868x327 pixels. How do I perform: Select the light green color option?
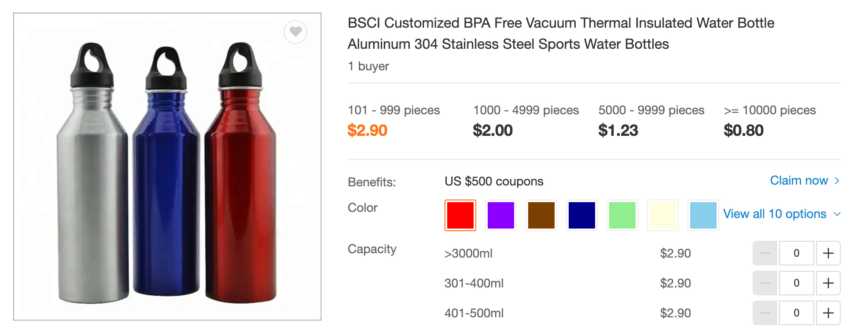(x=622, y=215)
